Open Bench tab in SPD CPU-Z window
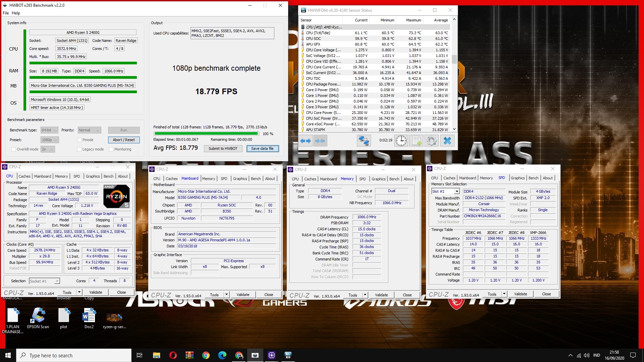644x362 pixels. point(533,178)
